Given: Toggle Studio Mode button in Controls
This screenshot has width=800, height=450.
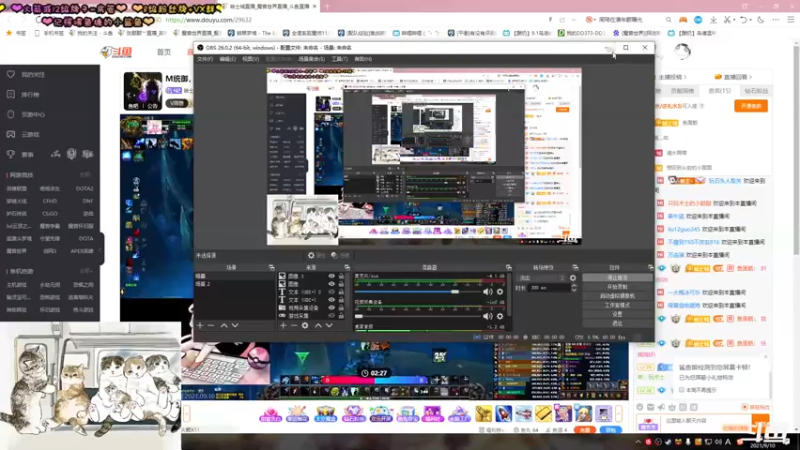Looking at the screenshot, I should (617, 305).
